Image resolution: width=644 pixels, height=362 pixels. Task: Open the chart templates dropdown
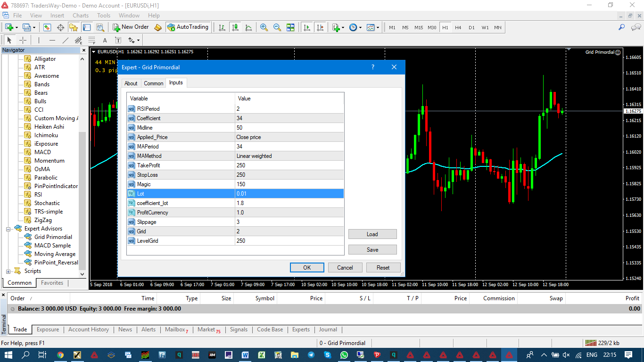point(373,27)
